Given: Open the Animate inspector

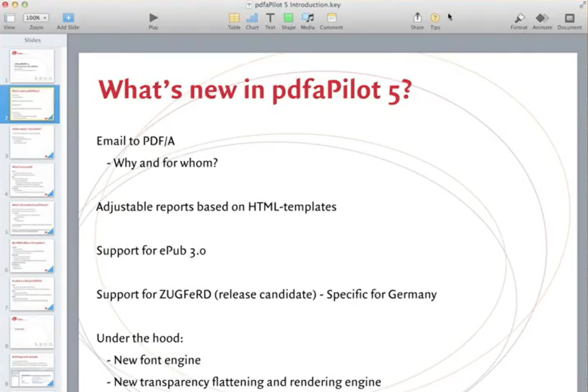Looking at the screenshot, I should coord(542,18).
